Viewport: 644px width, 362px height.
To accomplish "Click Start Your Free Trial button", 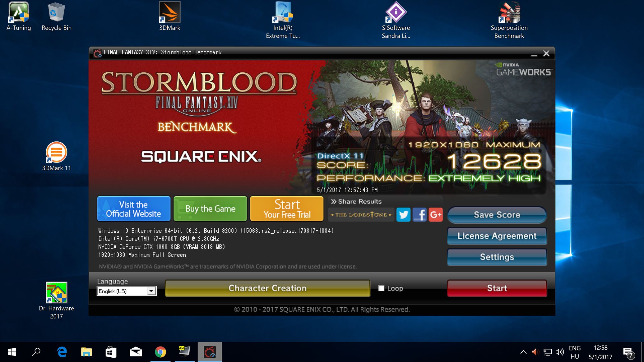I will click(x=287, y=209).
